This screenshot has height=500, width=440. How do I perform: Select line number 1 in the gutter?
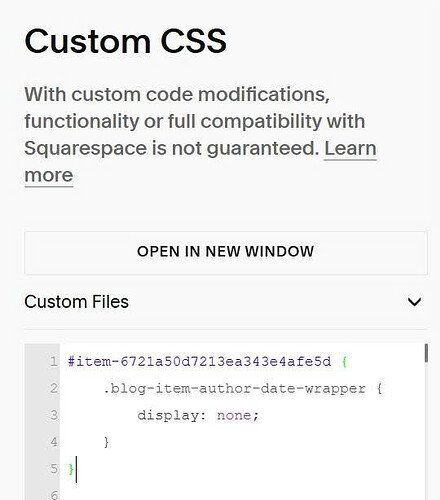pos(54,362)
